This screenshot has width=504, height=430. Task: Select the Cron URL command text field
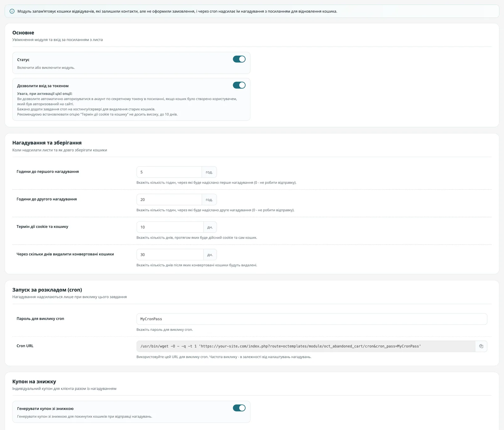(x=306, y=346)
